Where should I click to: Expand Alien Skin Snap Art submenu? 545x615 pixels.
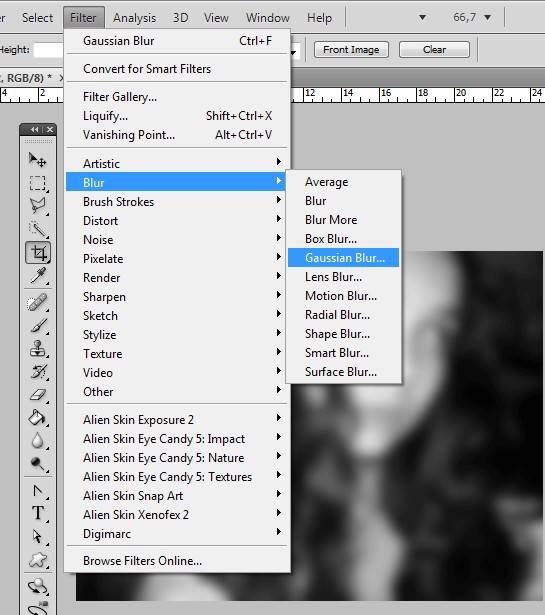177,496
